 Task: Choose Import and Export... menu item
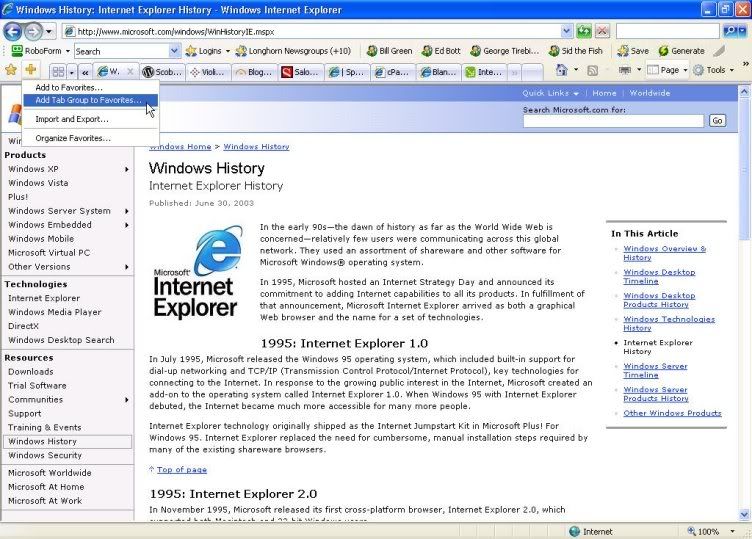coord(91,119)
